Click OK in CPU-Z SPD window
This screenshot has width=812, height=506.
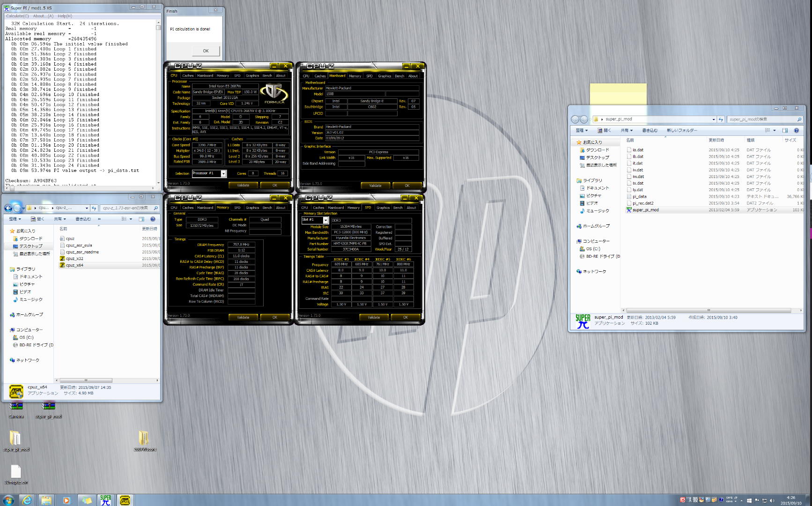click(x=406, y=317)
